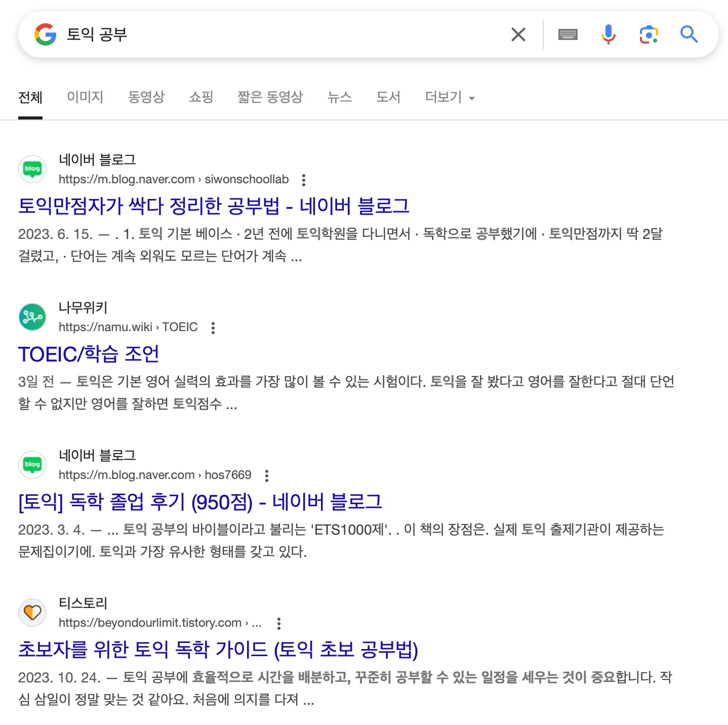Open the 쇼핑 tab
Image resolution: width=728 pixels, height=725 pixels.
201,97
